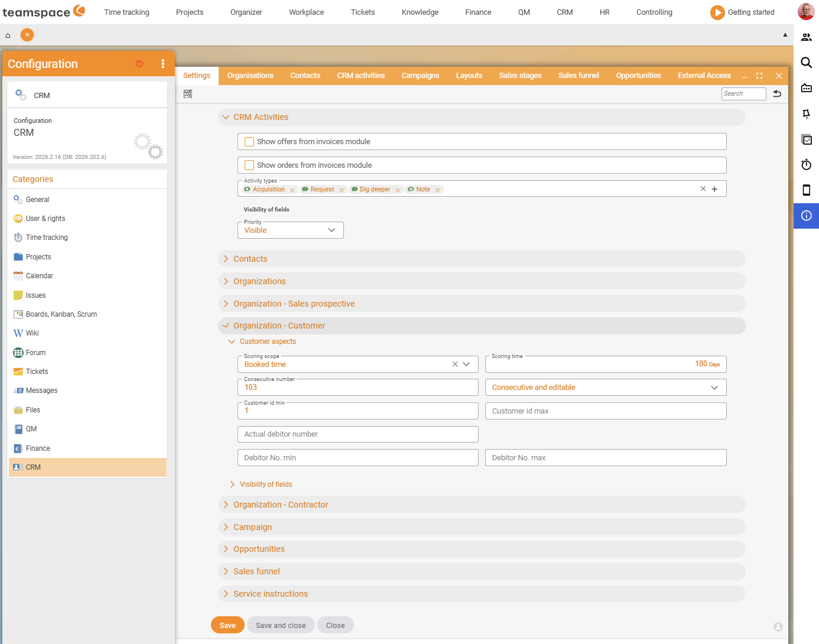Enable Show offers from invoices module

click(249, 142)
